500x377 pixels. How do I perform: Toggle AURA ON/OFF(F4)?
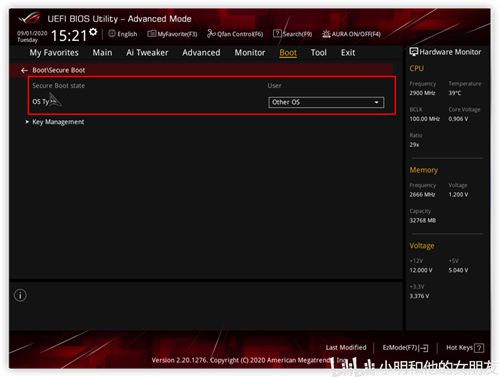coord(351,34)
